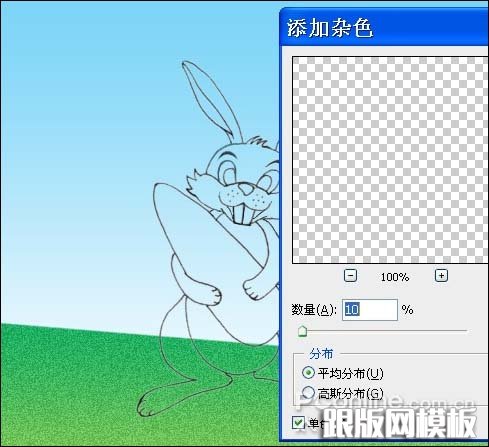The height and width of the screenshot is (447, 489).
Task: Click the 添加杂色 dialog title bar
Action: coord(384,27)
